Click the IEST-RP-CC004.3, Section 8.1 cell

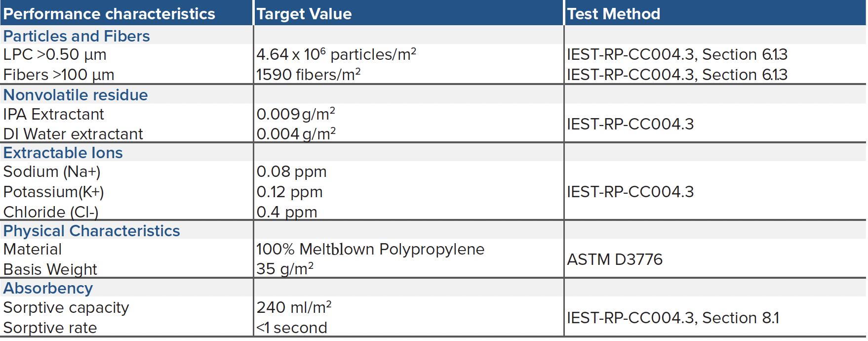point(673,318)
